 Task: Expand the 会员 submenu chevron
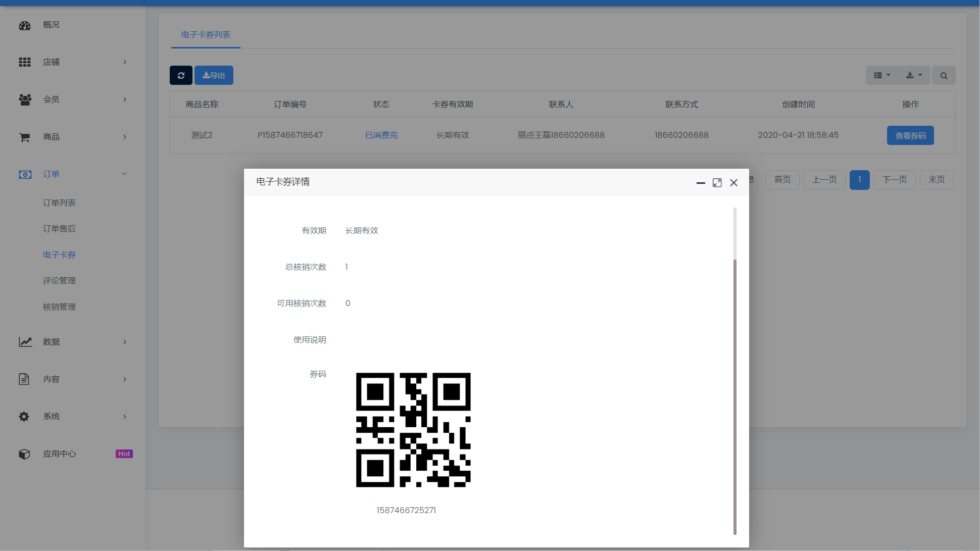click(125, 99)
